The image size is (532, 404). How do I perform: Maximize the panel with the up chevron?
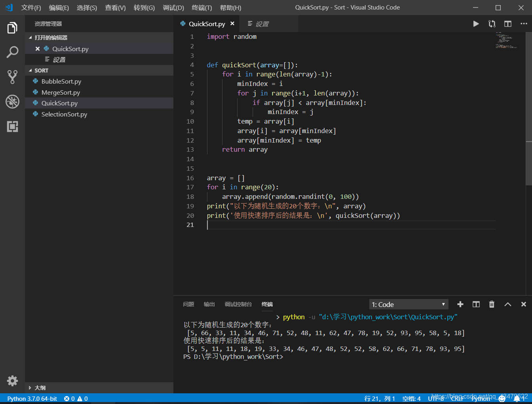point(508,304)
